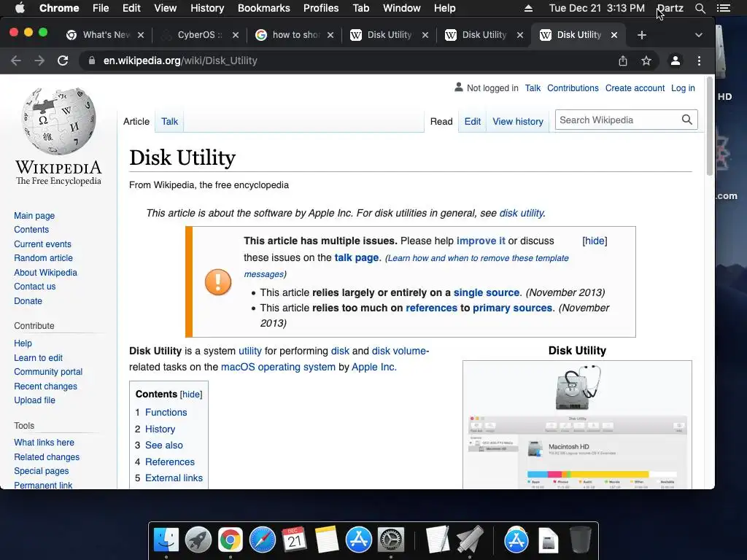Open Finder from the Dock
The height and width of the screenshot is (560, 747).
pyautogui.click(x=166, y=540)
